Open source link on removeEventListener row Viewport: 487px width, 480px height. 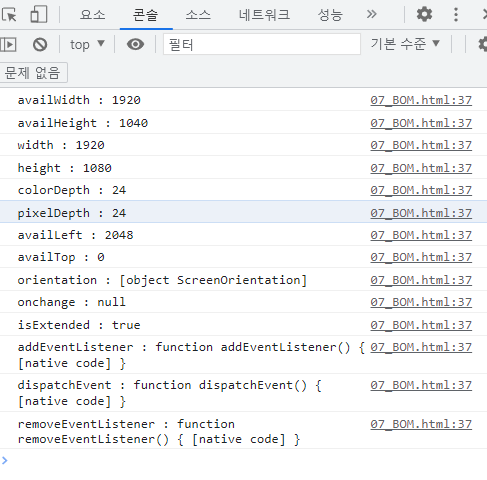tap(421, 424)
